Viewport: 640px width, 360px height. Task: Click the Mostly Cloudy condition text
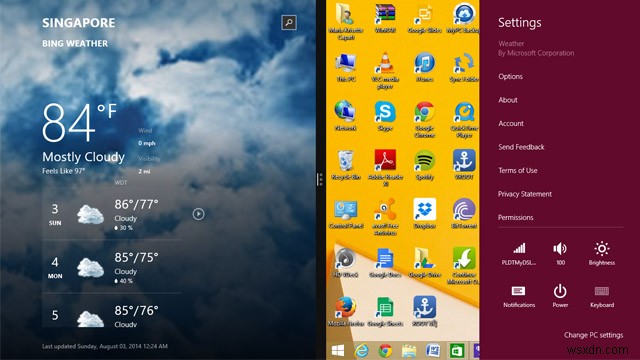point(83,157)
